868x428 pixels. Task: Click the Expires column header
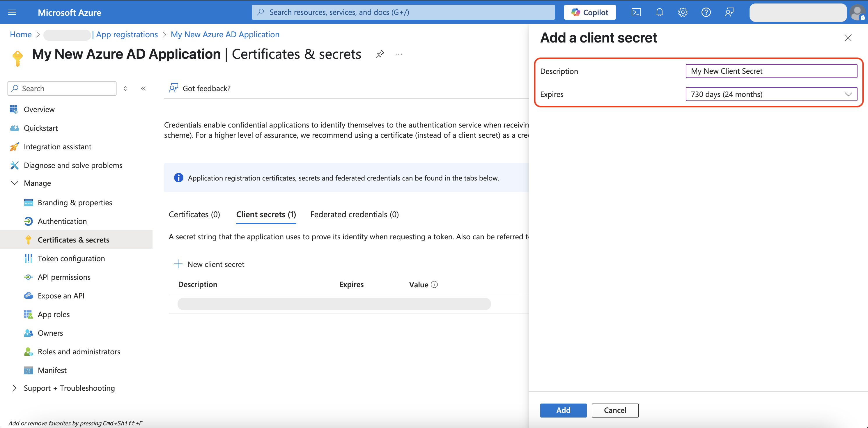click(x=351, y=284)
